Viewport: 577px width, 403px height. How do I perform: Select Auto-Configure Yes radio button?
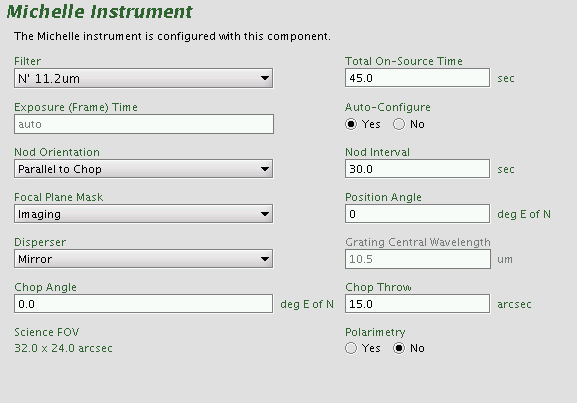click(351, 124)
